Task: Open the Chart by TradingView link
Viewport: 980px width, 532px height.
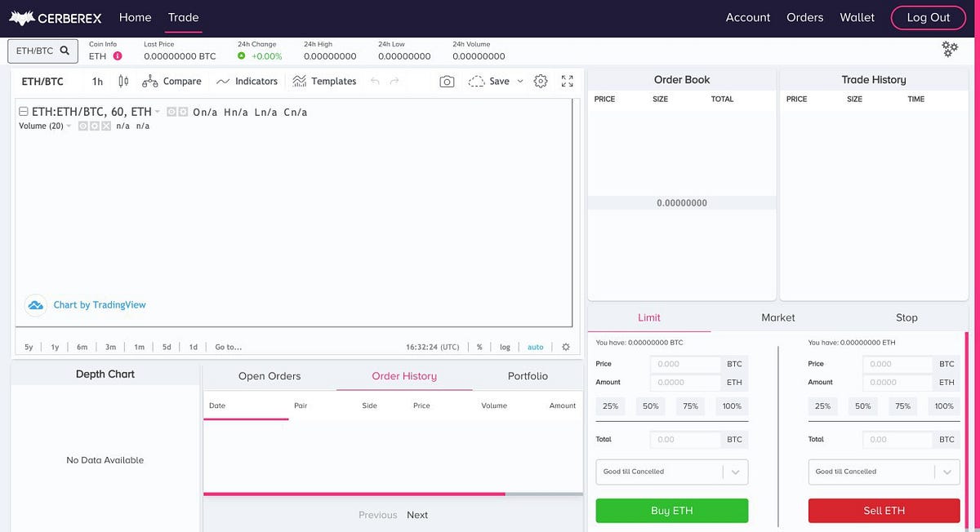Action: [100, 305]
